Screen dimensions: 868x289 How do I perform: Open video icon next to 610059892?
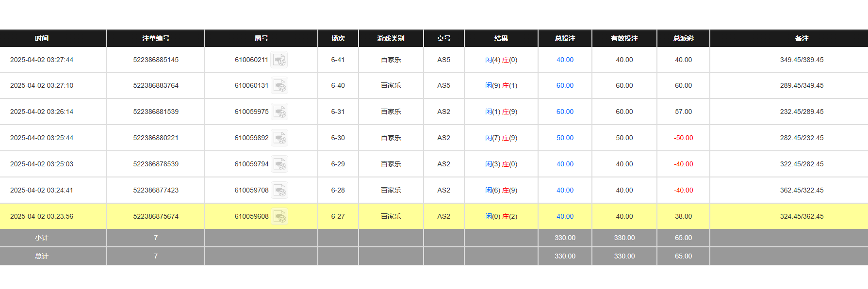(x=279, y=138)
